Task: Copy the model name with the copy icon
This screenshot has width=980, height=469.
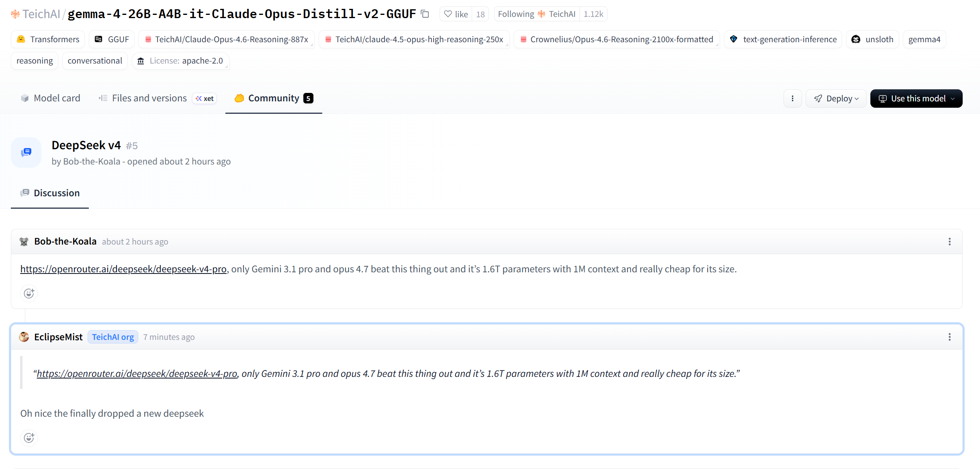Action: [x=425, y=14]
